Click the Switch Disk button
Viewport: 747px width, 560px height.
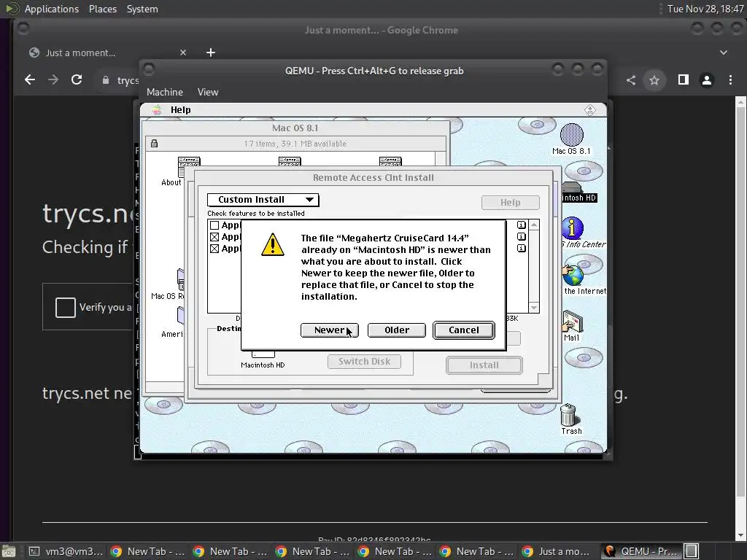364,362
